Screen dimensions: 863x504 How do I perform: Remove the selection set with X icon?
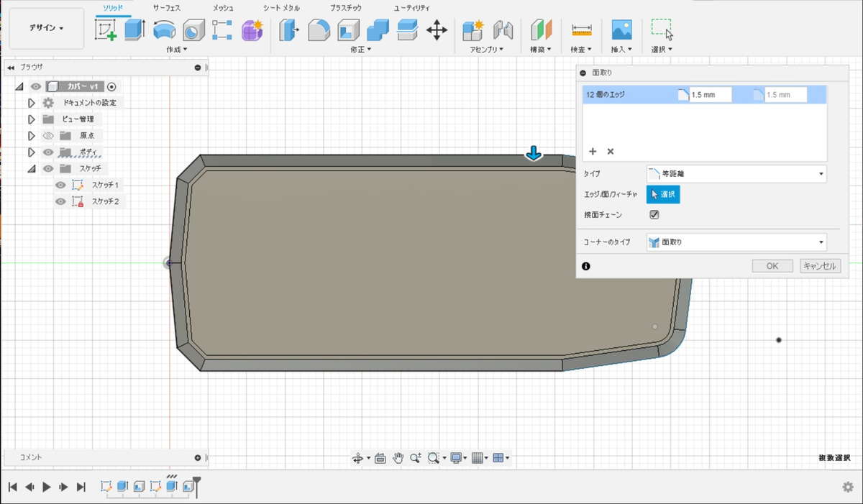pyautogui.click(x=611, y=152)
